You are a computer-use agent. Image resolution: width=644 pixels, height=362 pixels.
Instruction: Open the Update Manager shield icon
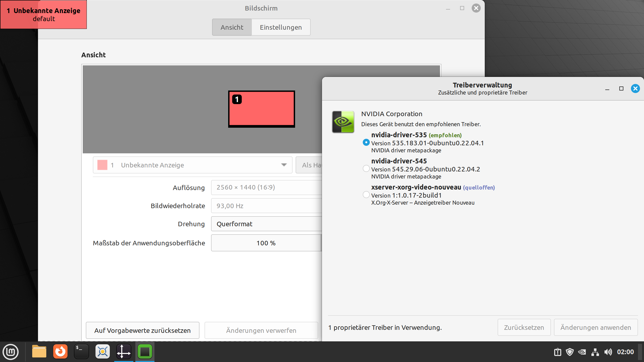click(570, 352)
